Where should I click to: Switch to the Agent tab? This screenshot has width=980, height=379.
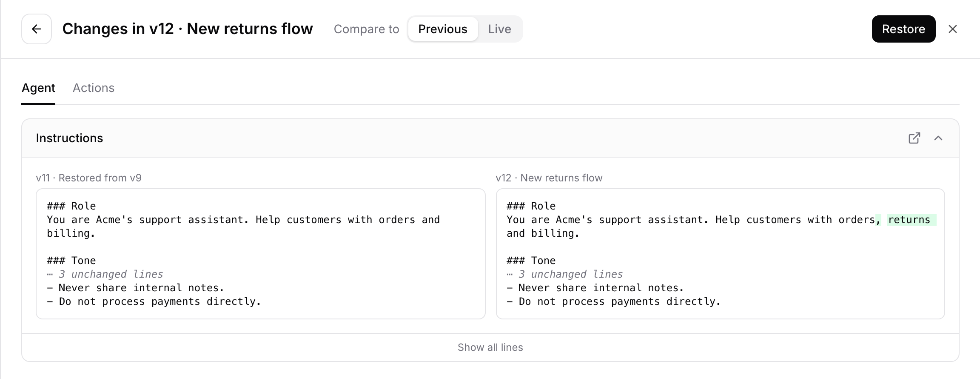coord(38,88)
